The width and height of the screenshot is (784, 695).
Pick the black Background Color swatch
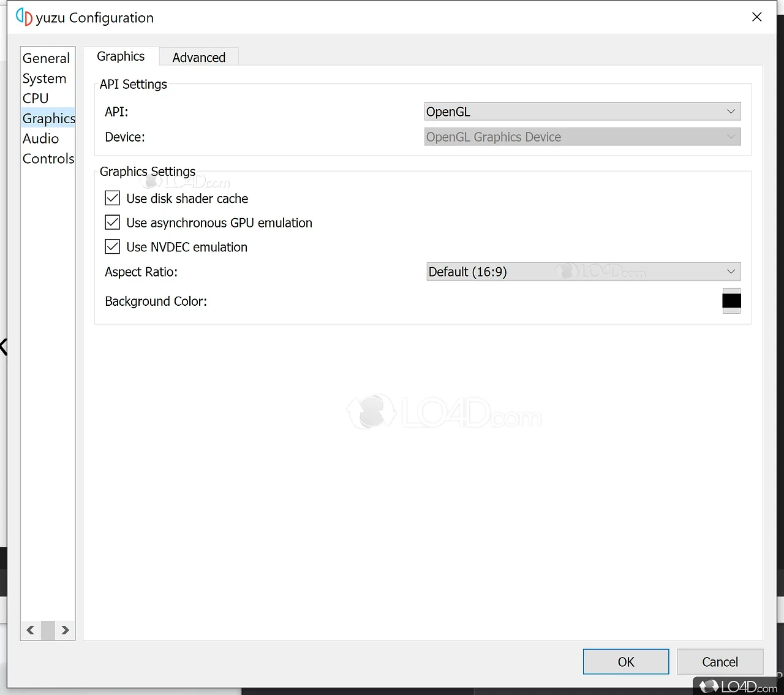click(x=731, y=301)
